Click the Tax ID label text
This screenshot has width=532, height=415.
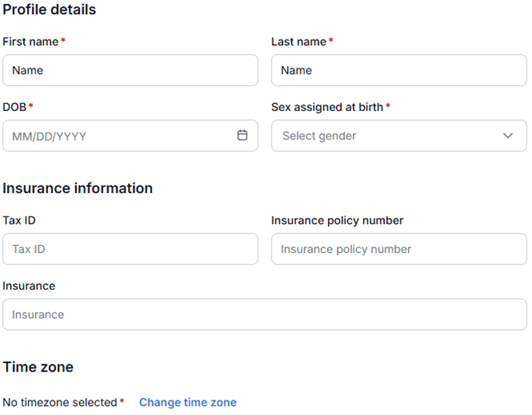click(19, 220)
